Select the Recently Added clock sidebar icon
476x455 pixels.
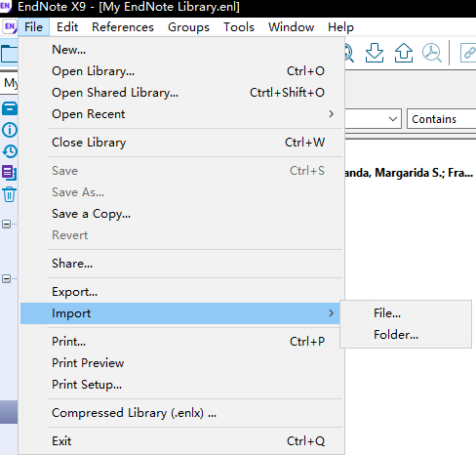click(10, 151)
